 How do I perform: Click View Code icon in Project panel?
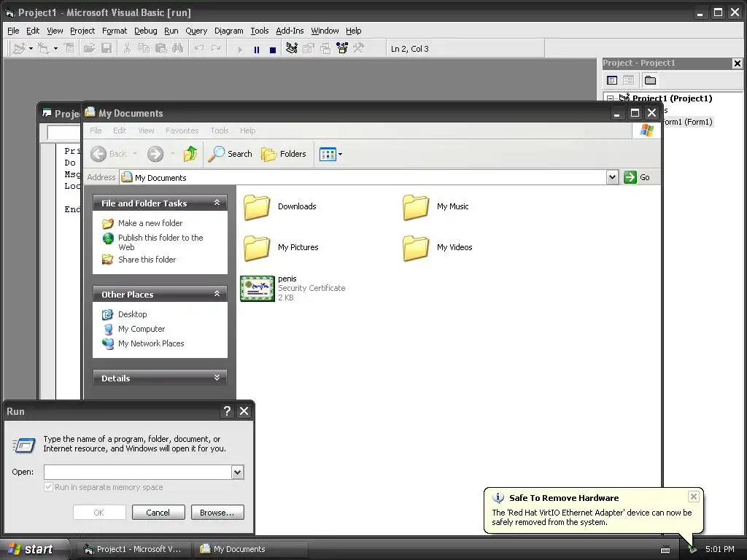(612, 80)
